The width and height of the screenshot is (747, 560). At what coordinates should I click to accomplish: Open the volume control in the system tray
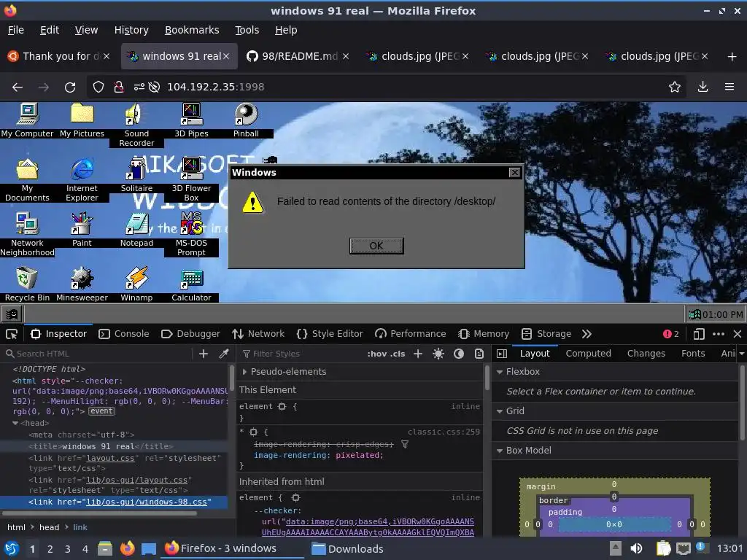click(635, 548)
